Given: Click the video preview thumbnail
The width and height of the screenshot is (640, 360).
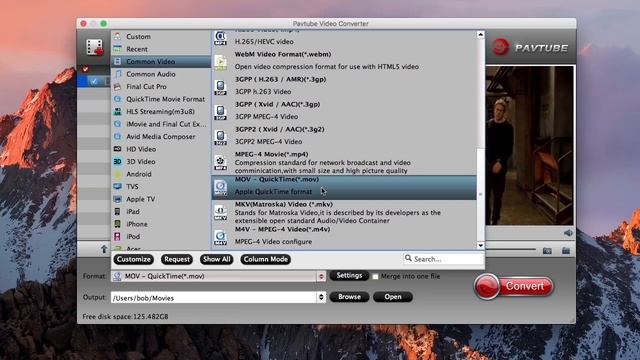Looking at the screenshot, I should click(530, 146).
